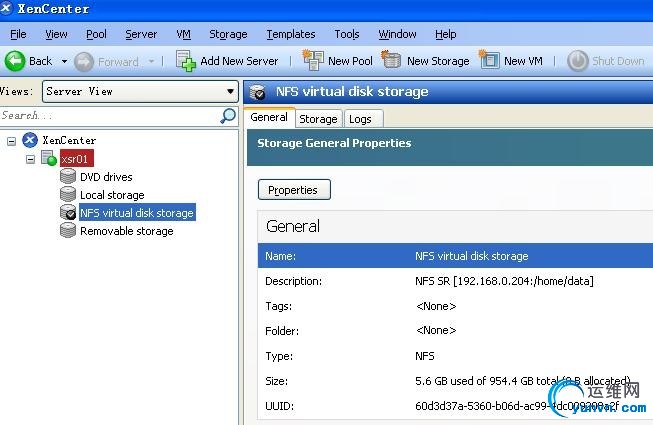Viewport: 653px width, 425px height.
Task: Select the XenCenter tree item
Action: click(x=69, y=140)
